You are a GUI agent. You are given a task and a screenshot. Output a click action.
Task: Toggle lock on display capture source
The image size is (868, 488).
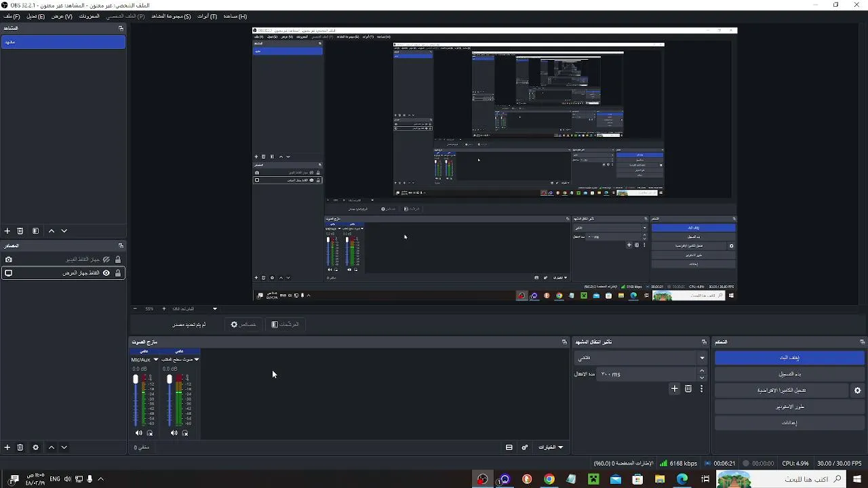[118, 273]
